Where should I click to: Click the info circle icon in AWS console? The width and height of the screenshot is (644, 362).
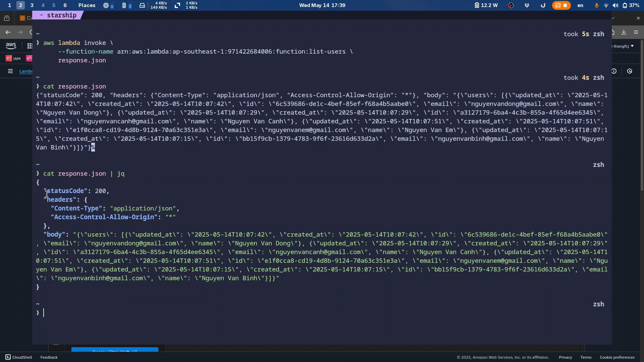614,71
